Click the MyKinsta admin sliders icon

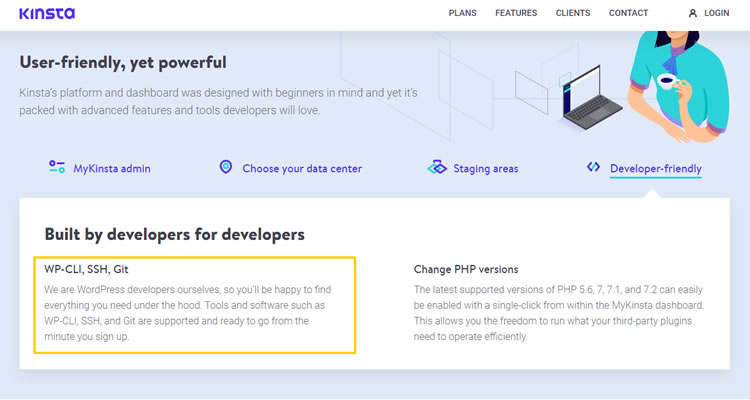57,167
